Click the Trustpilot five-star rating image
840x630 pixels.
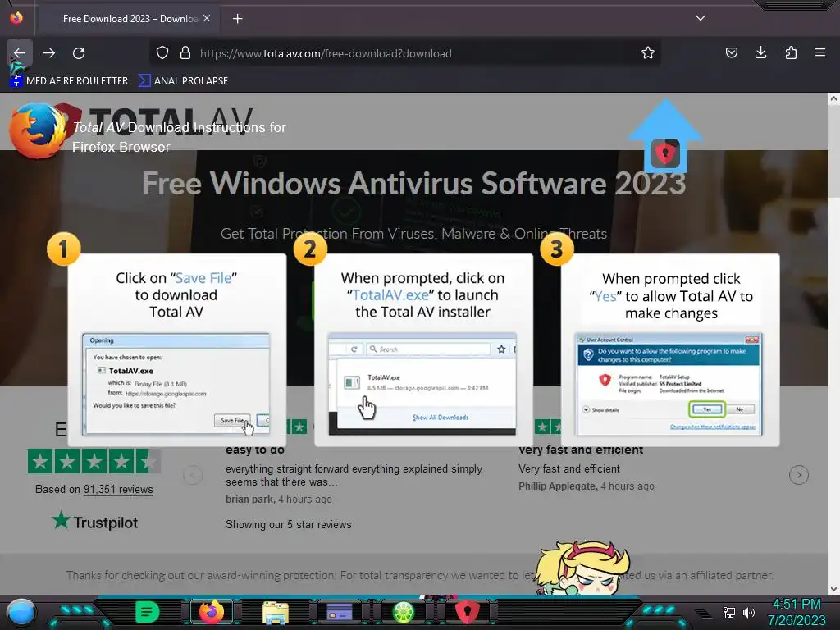click(x=94, y=462)
